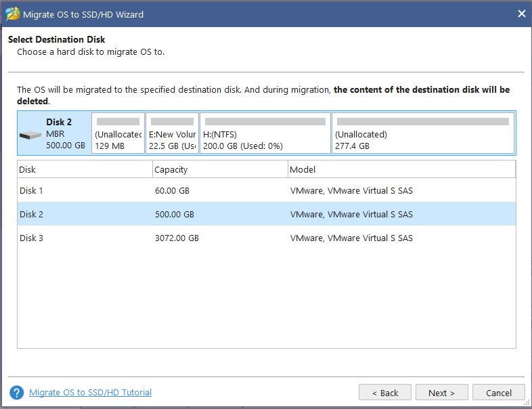This screenshot has height=409, width=532.
Task: Select the H:(NTFS) 200.0 GB partition block
Action: 265,133
